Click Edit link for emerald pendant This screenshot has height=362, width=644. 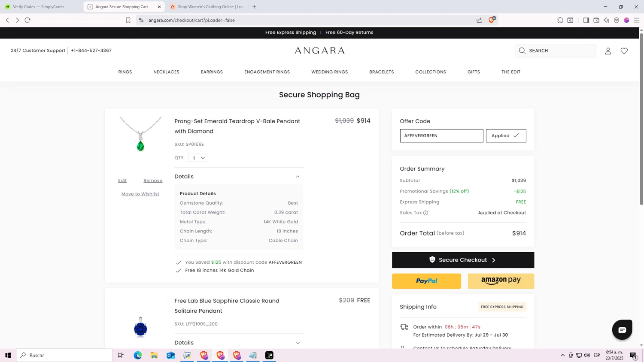click(122, 181)
